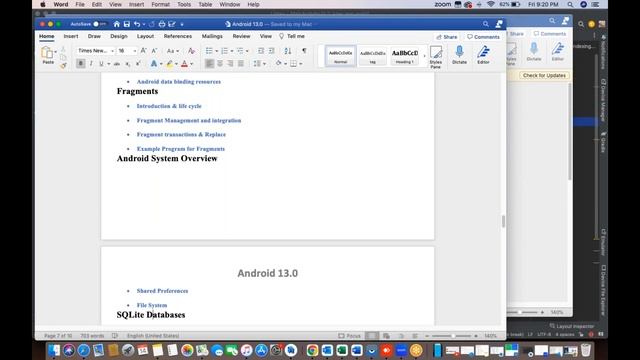Open the Insert ribbon tab
This screenshot has width=640, height=360.
pyautogui.click(x=71, y=36)
